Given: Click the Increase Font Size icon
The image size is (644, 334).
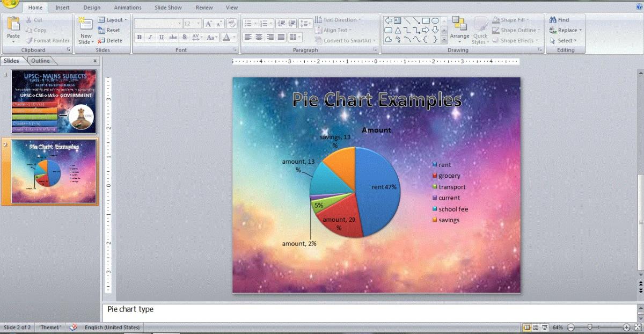Looking at the screenshot, I should point(208,24).
